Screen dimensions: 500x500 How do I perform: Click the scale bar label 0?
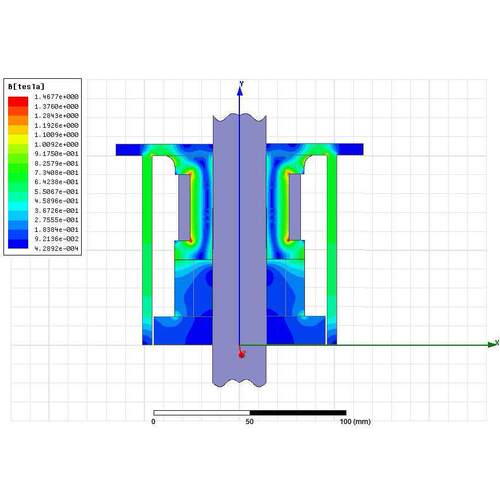153,422
